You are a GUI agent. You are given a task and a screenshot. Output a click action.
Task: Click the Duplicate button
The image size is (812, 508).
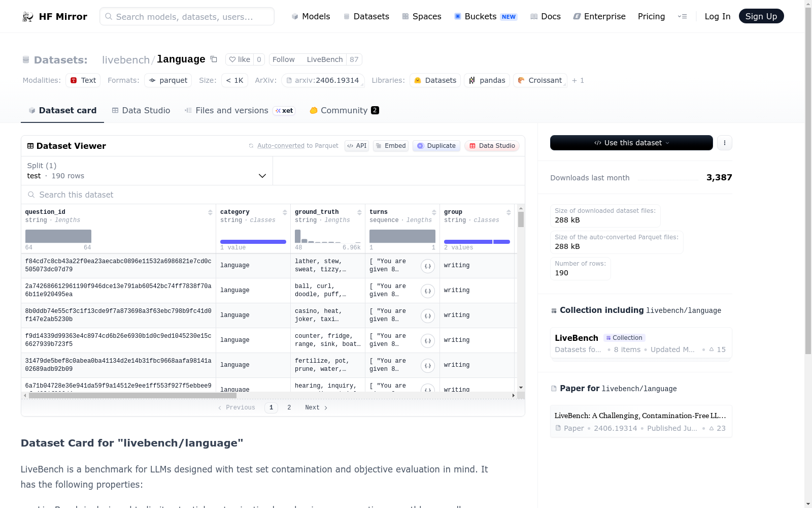[x=436, y=146]
